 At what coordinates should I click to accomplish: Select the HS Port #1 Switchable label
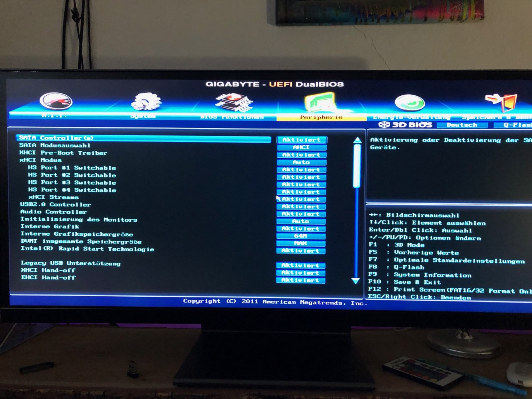point(72,167)
